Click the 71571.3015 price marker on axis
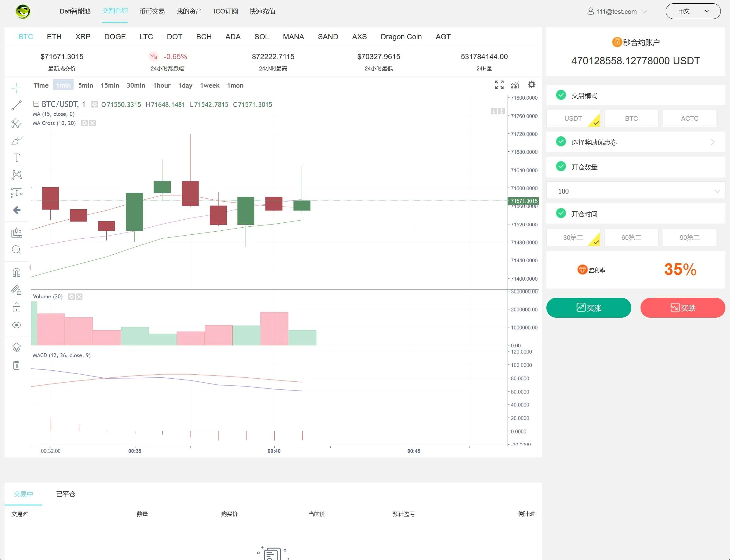 point(523,201)
